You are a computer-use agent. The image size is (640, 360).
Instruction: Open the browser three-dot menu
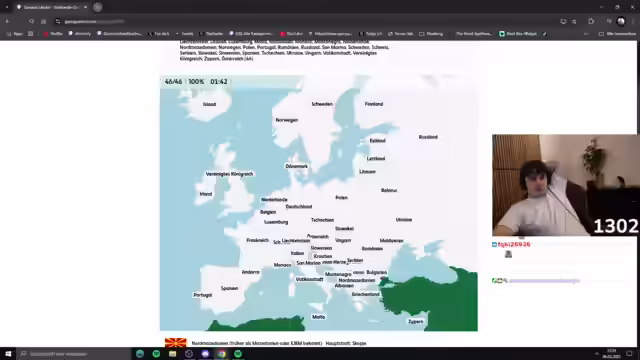pyautogui.click(x=633, y=21)
